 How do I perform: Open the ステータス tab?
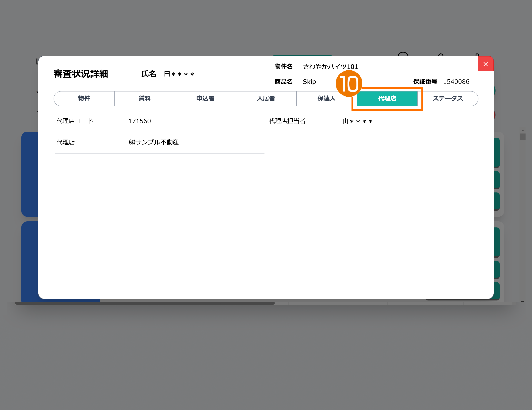click(447, 99)
